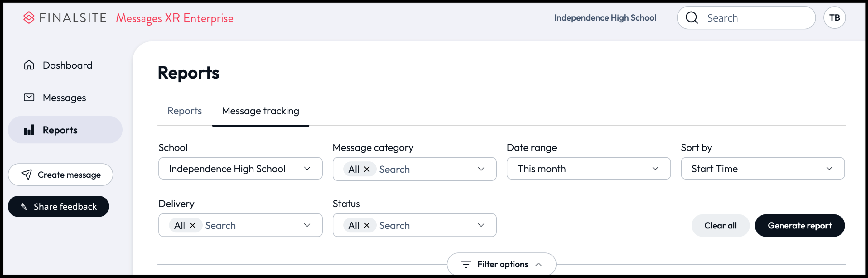Click the TB user avatar
This screenshot has height=278, width=868.
[835, 17]
